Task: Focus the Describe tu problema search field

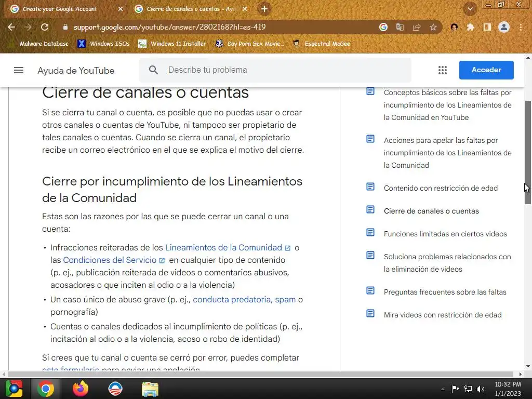Action: (275, 70)
